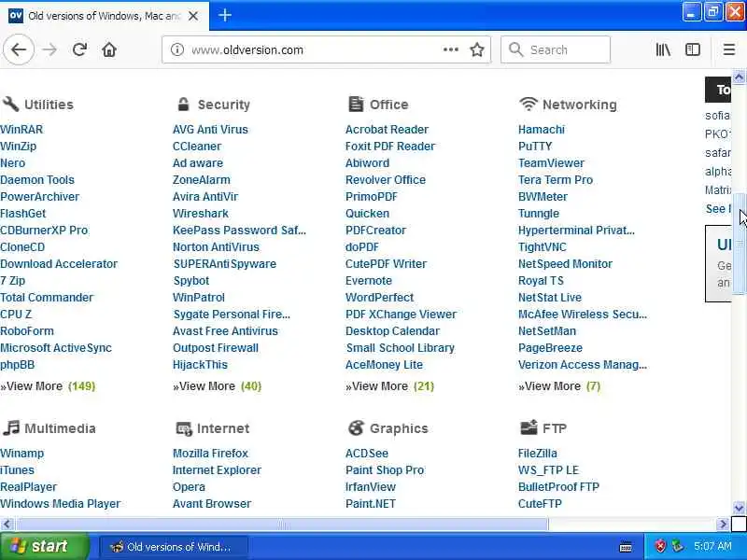Open the Norton AntiVirus link
The width and height of the screenshot is (747, 560).
point(216,246)
